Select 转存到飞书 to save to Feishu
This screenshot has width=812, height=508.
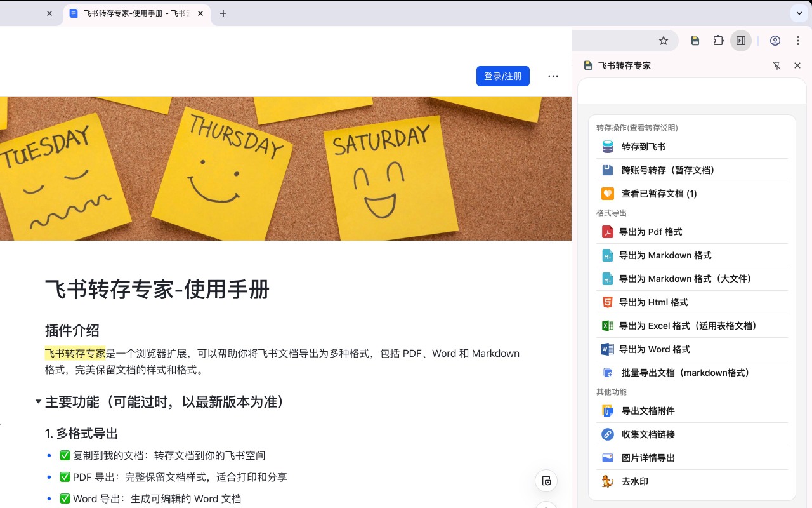(x=643, y=146)
